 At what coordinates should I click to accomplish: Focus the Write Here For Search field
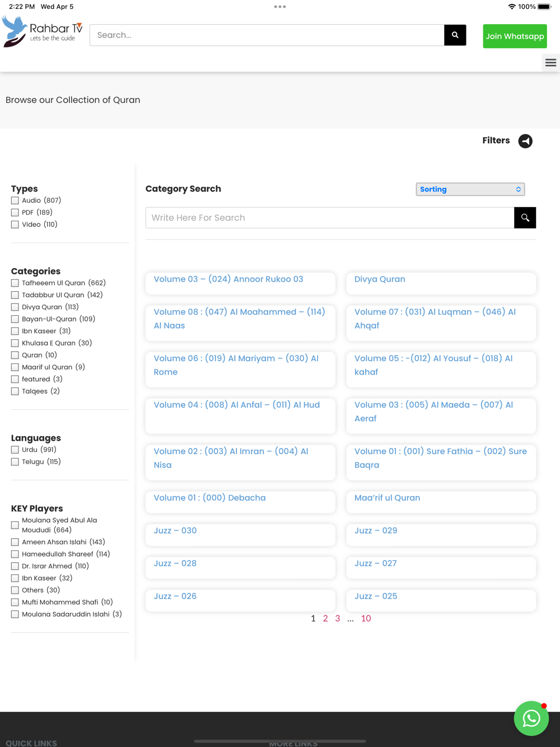point(330,218)
